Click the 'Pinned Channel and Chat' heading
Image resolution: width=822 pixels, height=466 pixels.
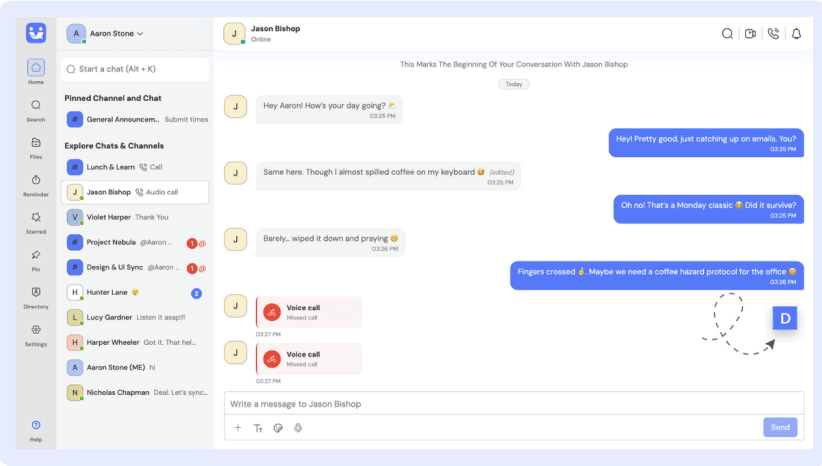(113, 98)
